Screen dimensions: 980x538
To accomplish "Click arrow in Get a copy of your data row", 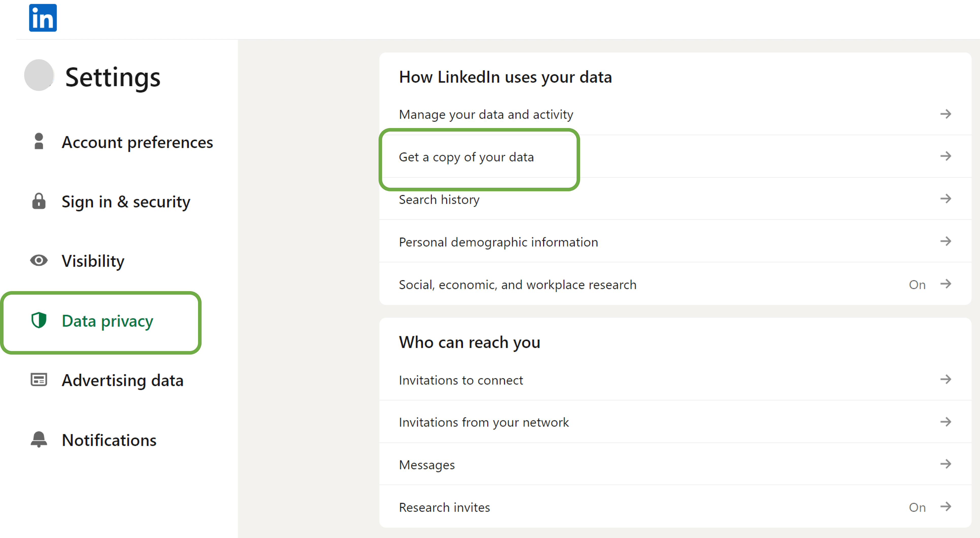I will click(946, 156).
